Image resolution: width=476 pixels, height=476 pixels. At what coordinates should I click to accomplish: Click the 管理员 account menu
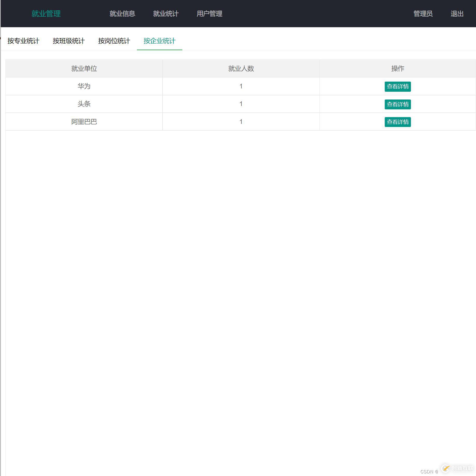423,14
